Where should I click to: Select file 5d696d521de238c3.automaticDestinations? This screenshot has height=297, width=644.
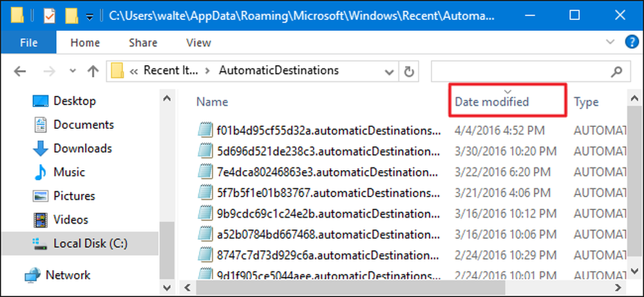(x=328, y=151)
